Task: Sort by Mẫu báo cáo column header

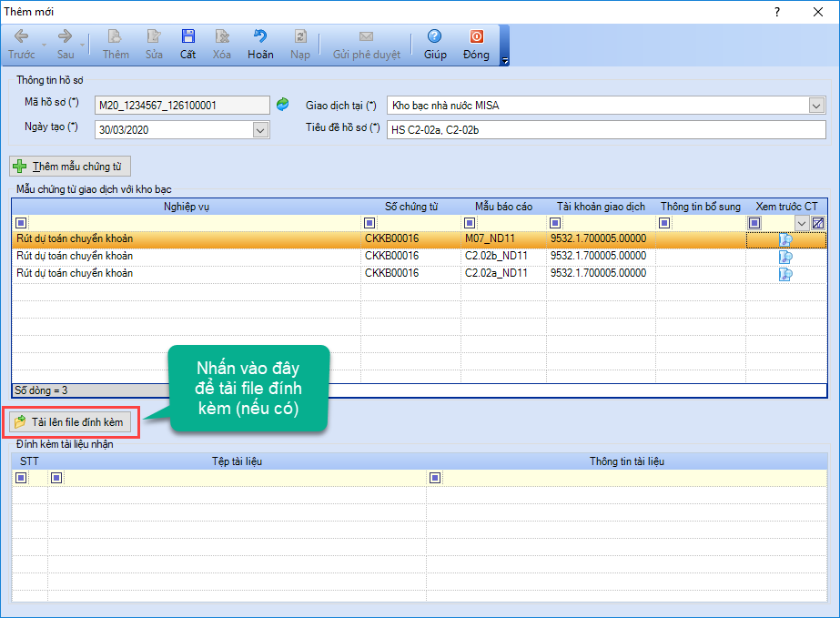Action: [x=503, y=207]
